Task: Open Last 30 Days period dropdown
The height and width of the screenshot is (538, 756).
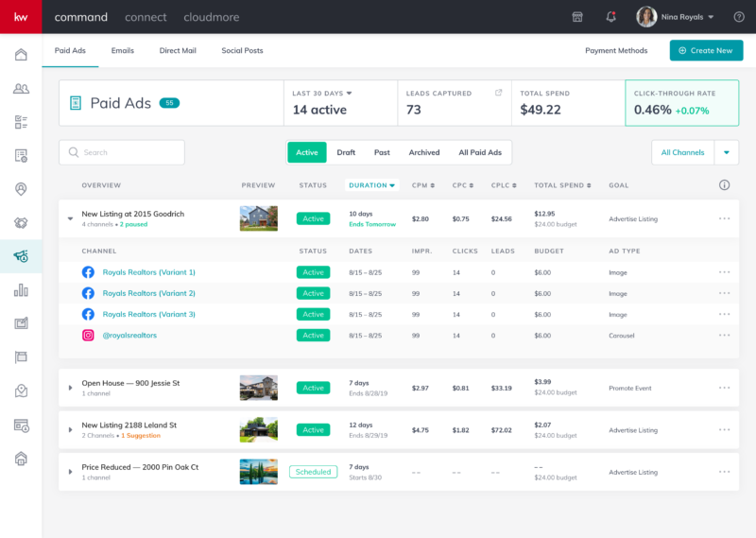Action: click(322, 93)
